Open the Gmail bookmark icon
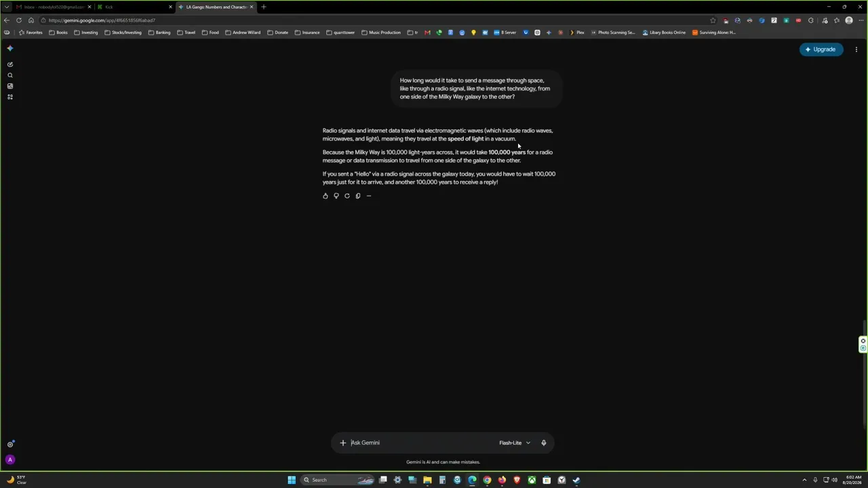This screenshot has width=868, height=488. click(427, 33)
